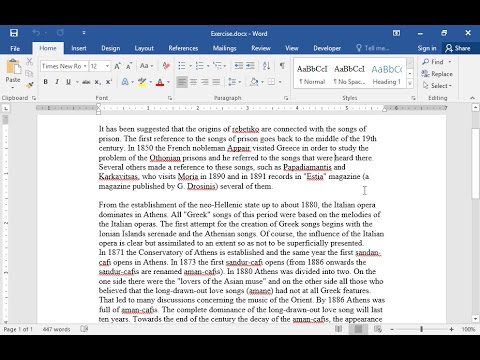The image size is (480, 360).
Task: Justify paragraph alignment icon
Action: point(216,82)
